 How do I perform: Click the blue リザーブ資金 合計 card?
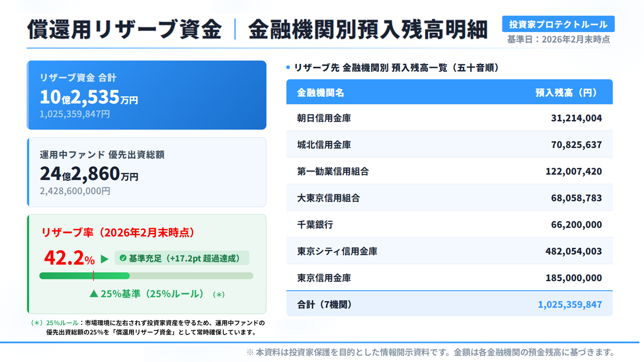146,95
